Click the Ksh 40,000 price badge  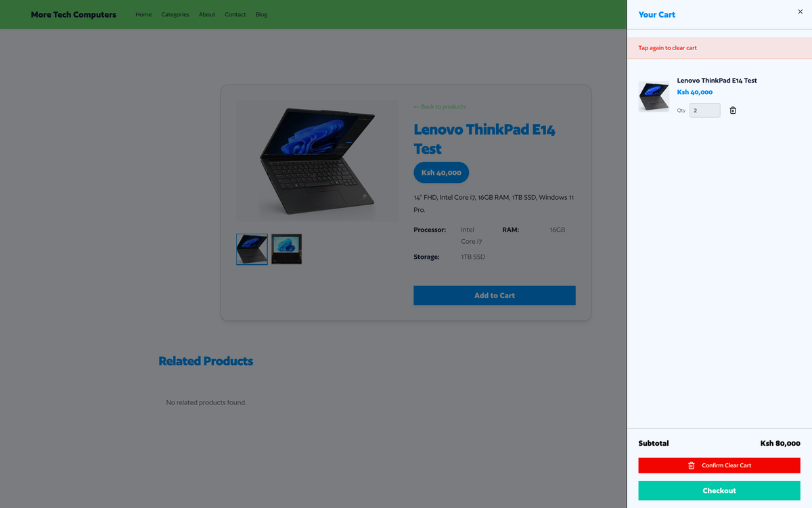tap(441, 173)
